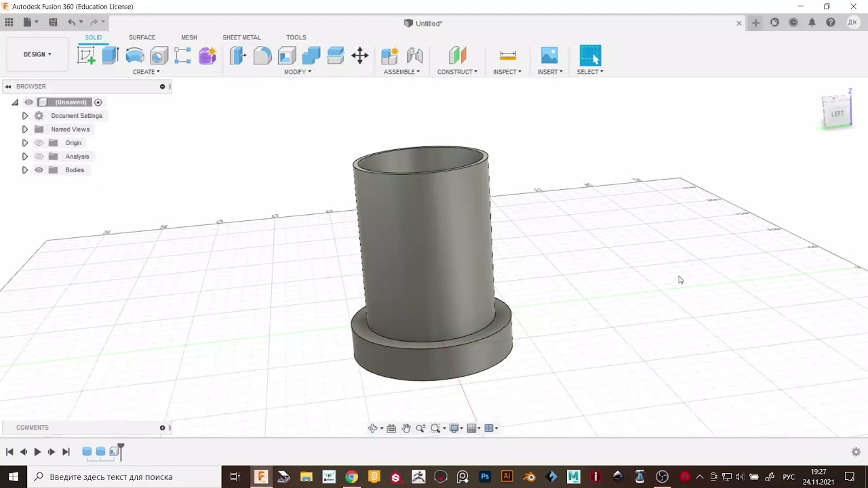
Task: Play the timeline
Action: [x=37, y=451]
